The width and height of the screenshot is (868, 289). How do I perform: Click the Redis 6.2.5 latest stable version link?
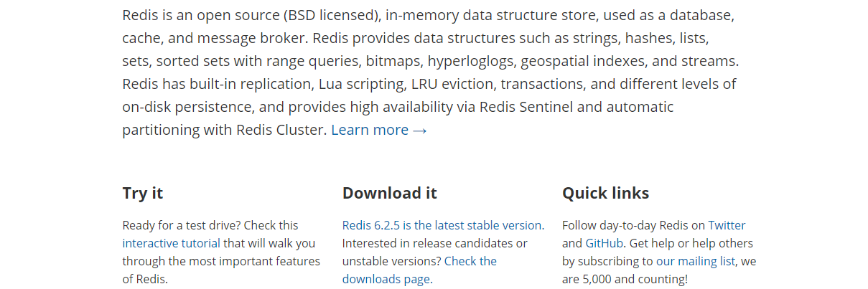(442, 225)
